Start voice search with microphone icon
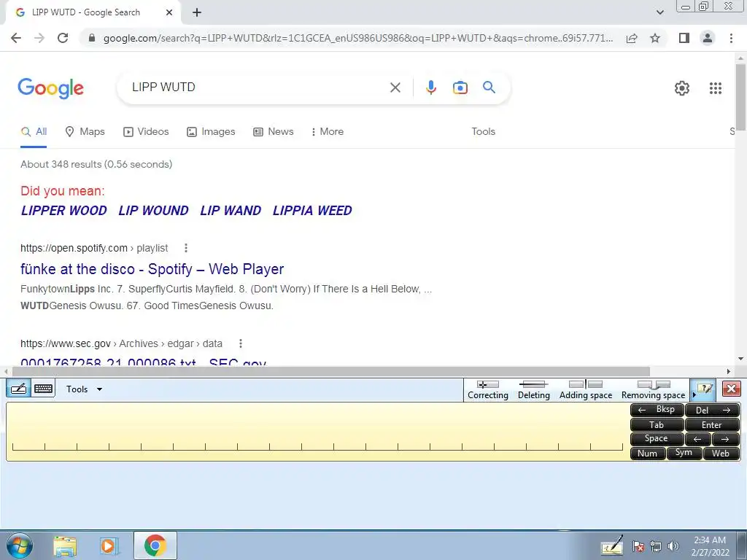 [430, 87]
